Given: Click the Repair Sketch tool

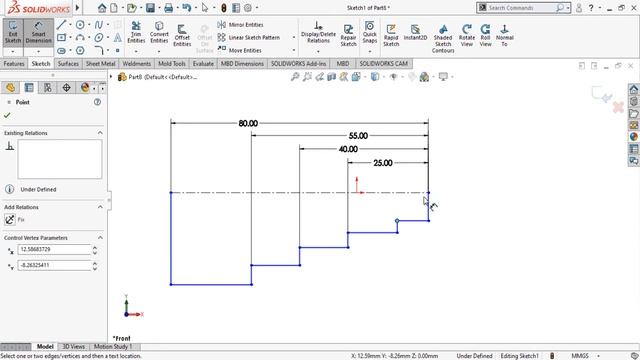Looking at the screenshot, I should (348, 35).
